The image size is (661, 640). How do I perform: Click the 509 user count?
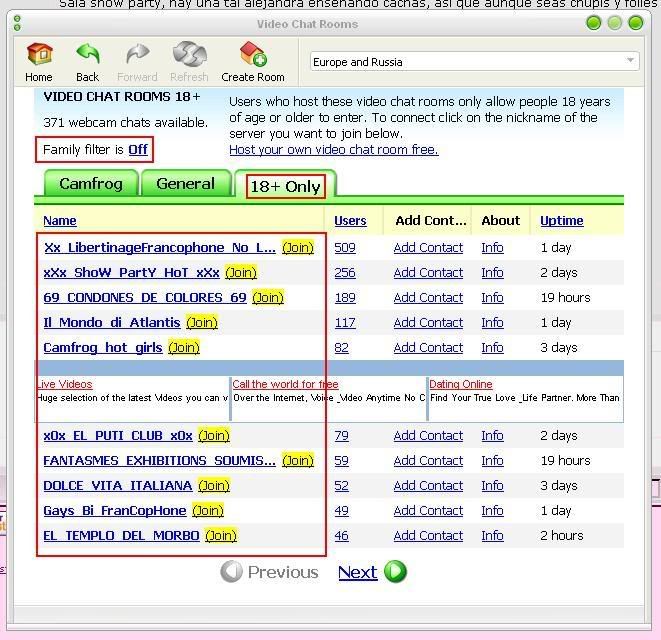345,247
